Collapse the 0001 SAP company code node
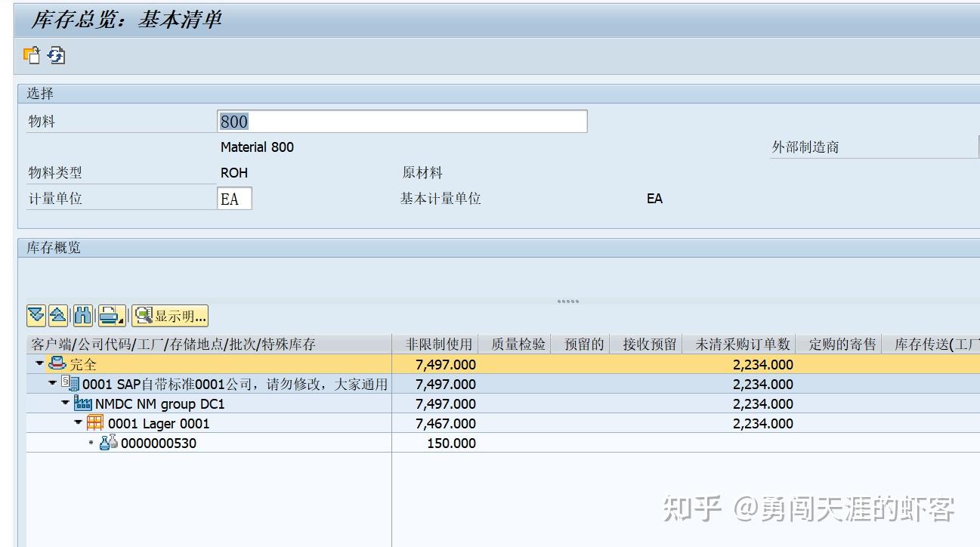The image size is (980, 547). 51,383
